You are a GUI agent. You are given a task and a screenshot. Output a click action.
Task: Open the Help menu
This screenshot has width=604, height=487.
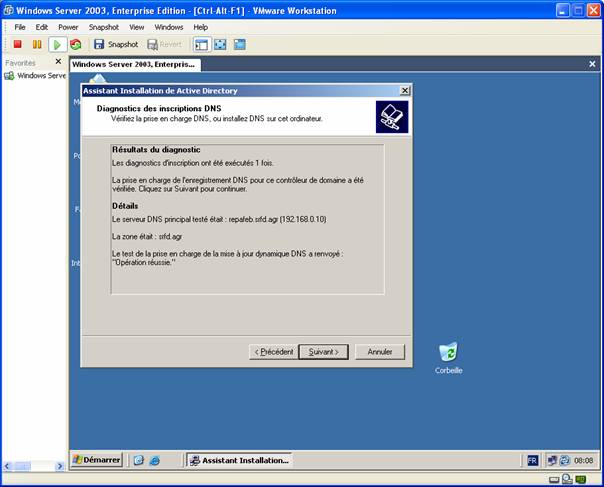click(x=200, y=27)
